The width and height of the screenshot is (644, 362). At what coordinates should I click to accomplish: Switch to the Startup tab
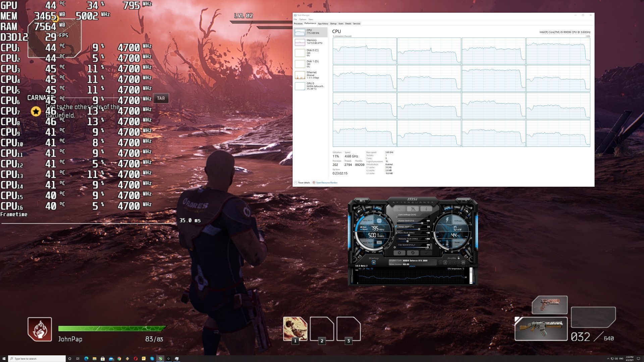tap(333, 23)
